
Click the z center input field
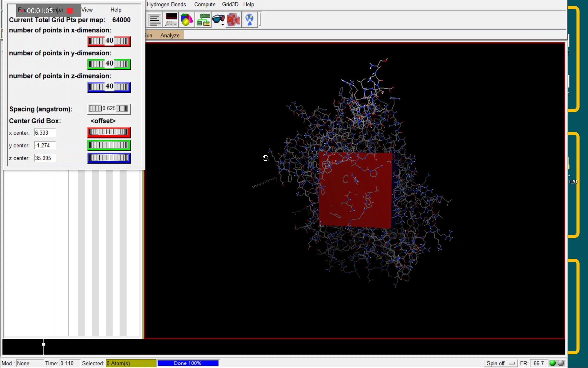(x=45, y=158)
